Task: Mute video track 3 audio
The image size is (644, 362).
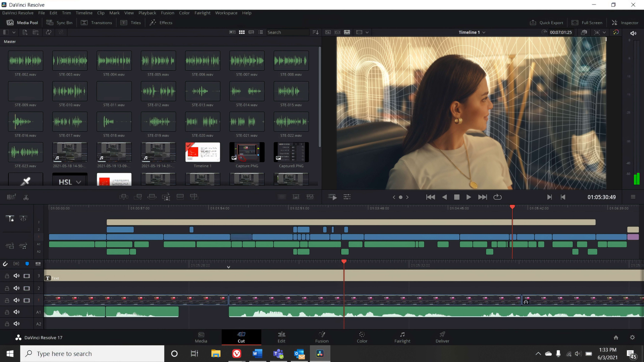Action: coord(17,276)
